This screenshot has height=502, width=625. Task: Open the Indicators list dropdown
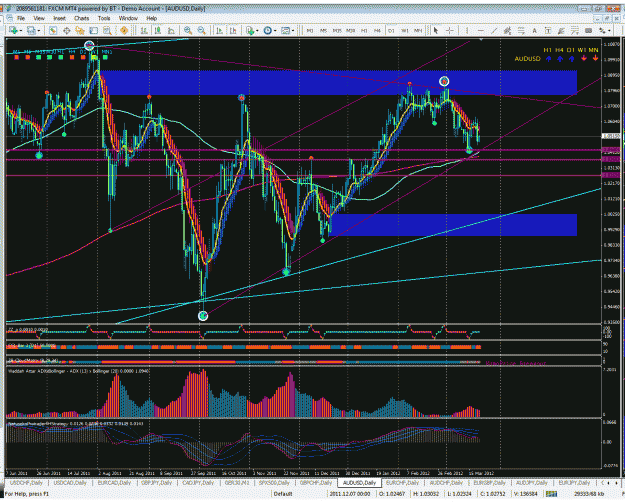click(250, 30)
